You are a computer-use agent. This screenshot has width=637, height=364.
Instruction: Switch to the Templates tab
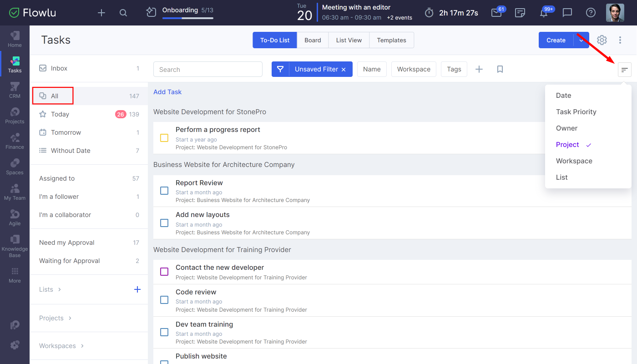[x=391, y=40]
